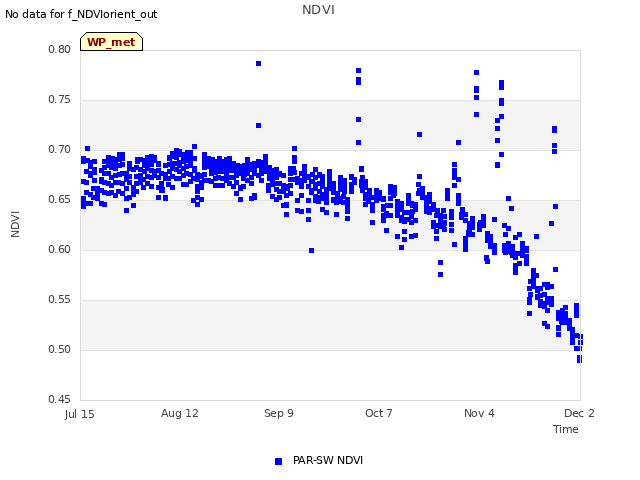Image resolution: width=640 pixels, height=480 pixels.
Task: Click the WP_met label tab
Action: (111, 42)
